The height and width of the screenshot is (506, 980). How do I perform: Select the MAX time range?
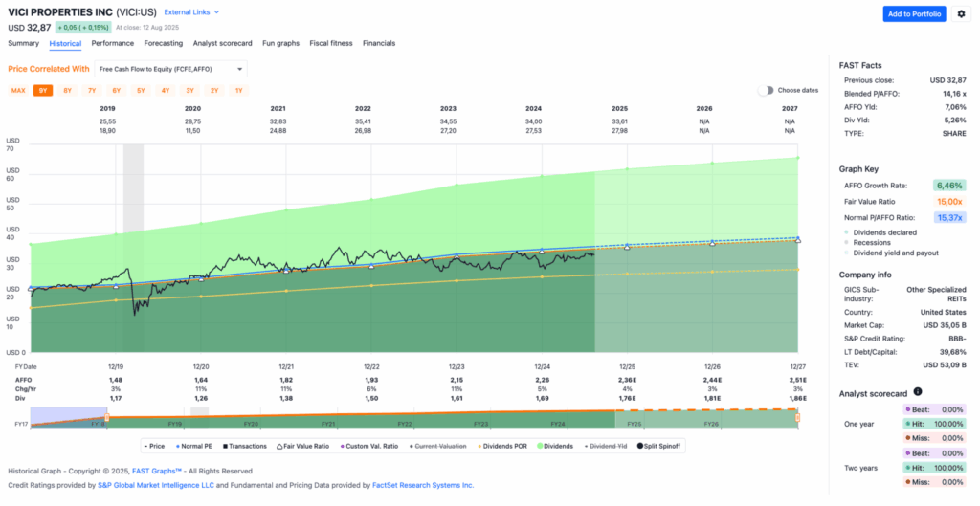click(x=18, y=91)
